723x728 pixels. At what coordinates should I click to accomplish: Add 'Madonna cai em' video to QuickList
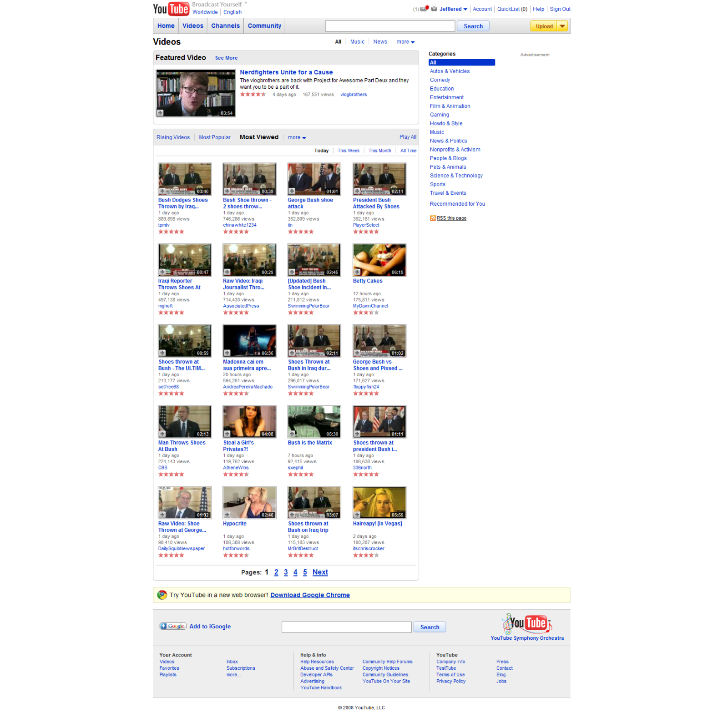pyautogui.click(x=227, y=353)
